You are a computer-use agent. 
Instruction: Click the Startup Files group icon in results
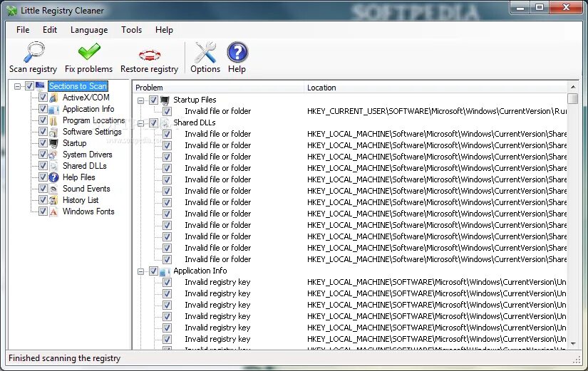(165, 100)
